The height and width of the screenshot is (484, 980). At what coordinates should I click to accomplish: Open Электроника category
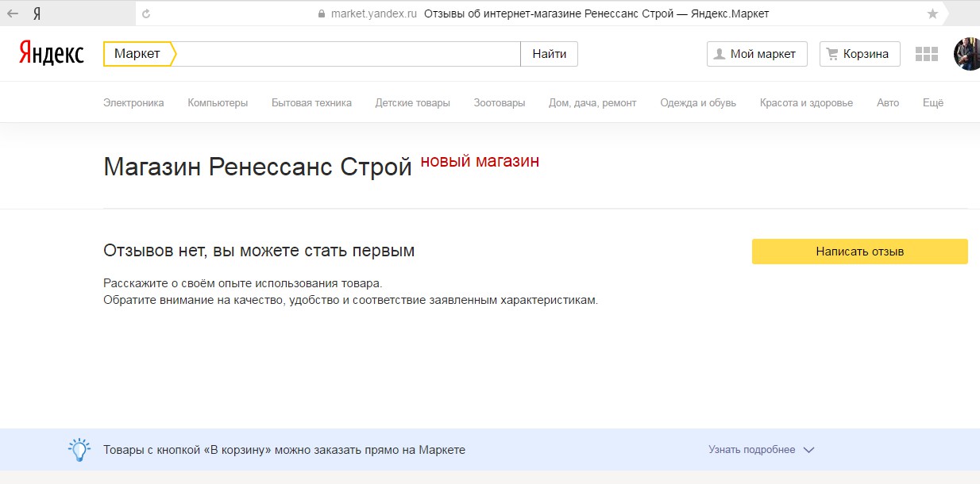click(133, 102)
